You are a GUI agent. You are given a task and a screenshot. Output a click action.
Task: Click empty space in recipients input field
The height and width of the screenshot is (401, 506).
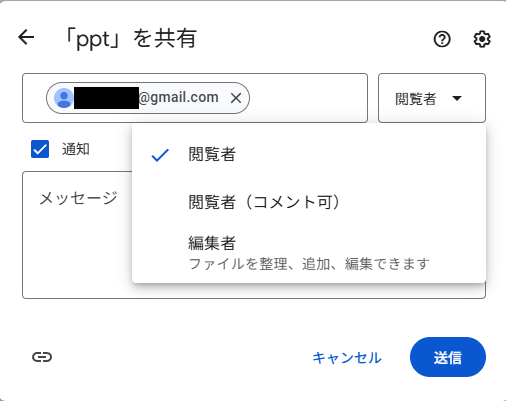pos(308,98)
